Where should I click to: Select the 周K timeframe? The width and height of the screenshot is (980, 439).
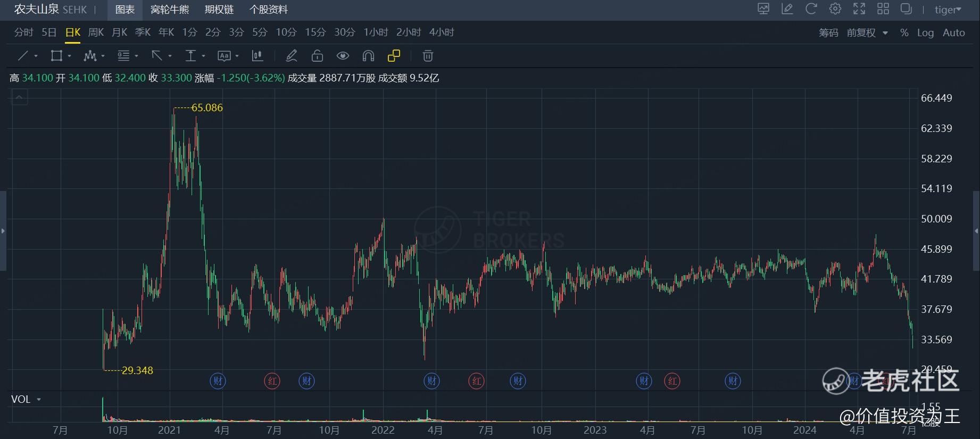pyautogui.click(x=96, y=32)
